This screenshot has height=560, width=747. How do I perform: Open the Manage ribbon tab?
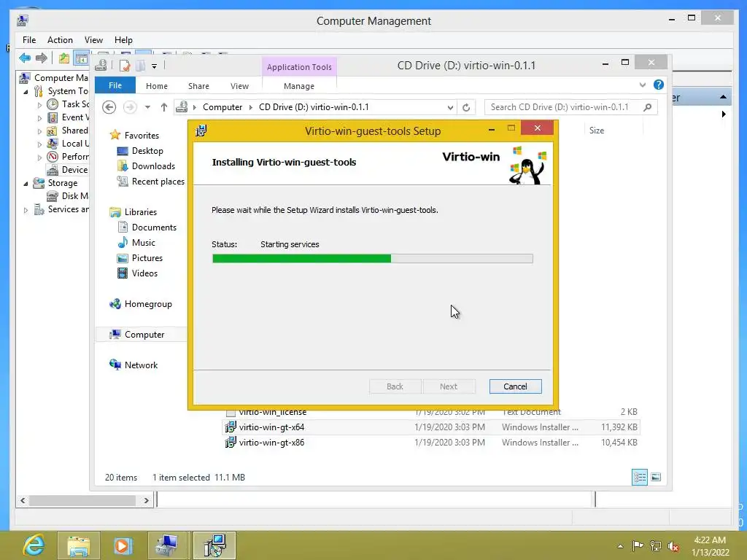(x=299, y=86)
